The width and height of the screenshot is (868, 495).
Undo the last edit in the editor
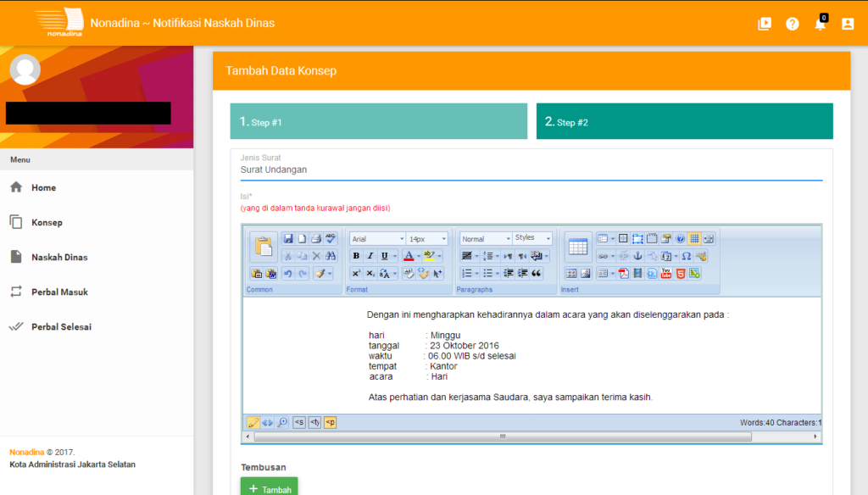(288, 274)
